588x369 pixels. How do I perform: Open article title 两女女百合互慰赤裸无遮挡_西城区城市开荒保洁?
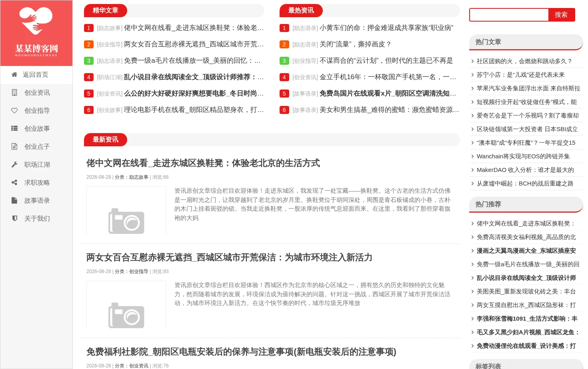(x=229, y=257)
